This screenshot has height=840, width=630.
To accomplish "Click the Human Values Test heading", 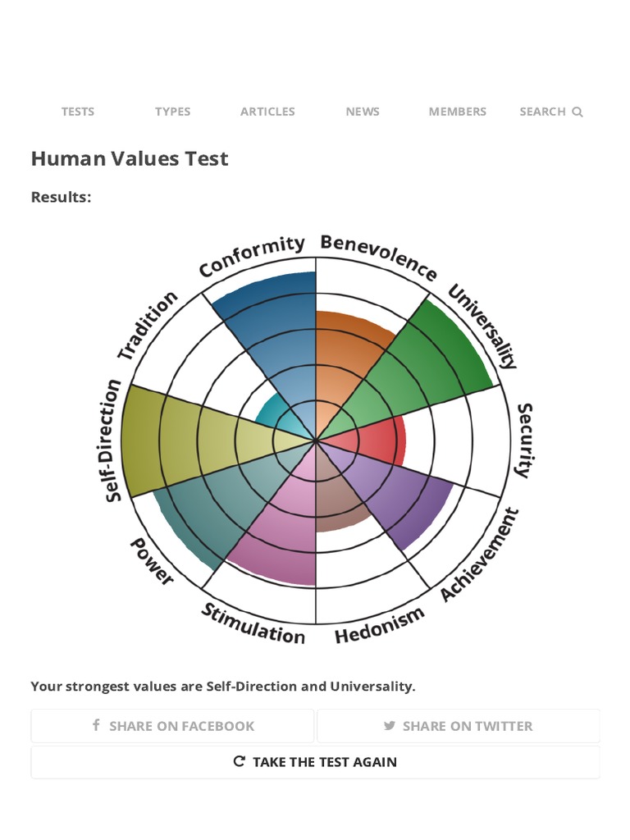I will (x=130, y=158).
